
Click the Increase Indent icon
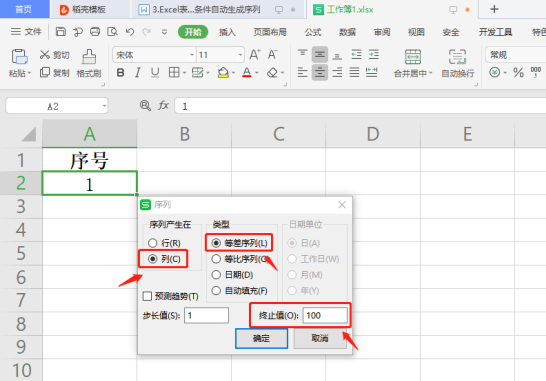(374, 54)
